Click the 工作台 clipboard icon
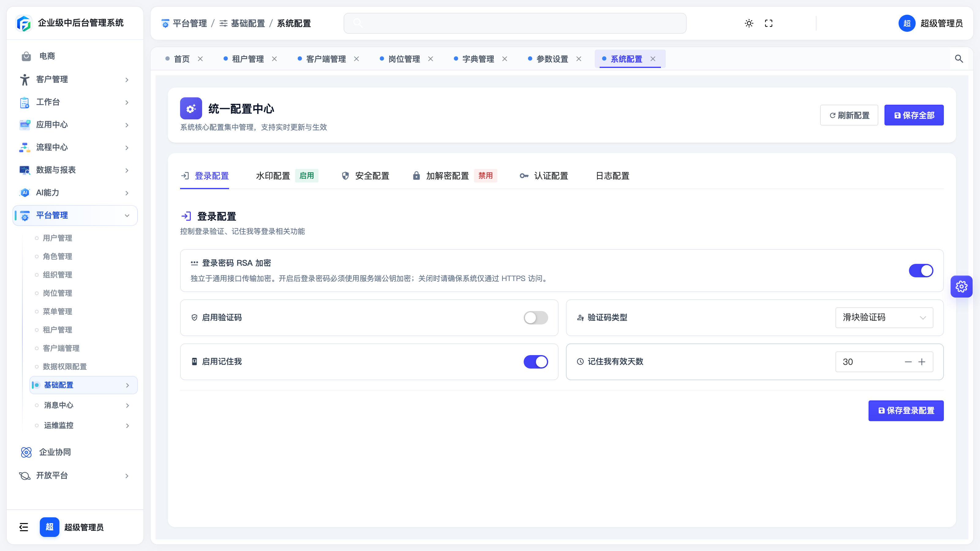The height and width of the screenshot is (551, 980). coord(25,102)
